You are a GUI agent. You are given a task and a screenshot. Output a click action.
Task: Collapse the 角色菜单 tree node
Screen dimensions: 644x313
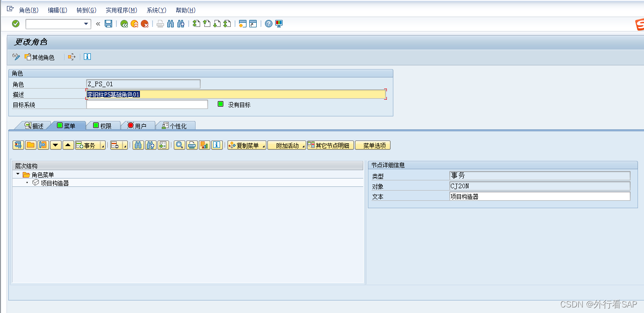[x=18, y=174]
